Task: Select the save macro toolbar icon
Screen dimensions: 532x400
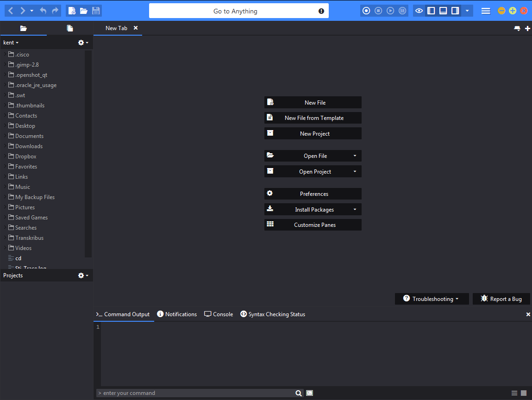Action: [401, 10]
